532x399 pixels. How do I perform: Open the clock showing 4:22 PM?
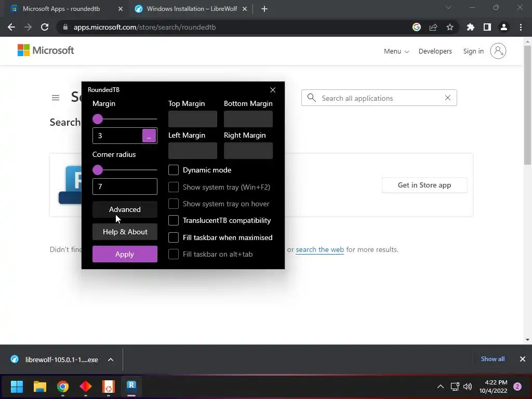pos(494,387)
